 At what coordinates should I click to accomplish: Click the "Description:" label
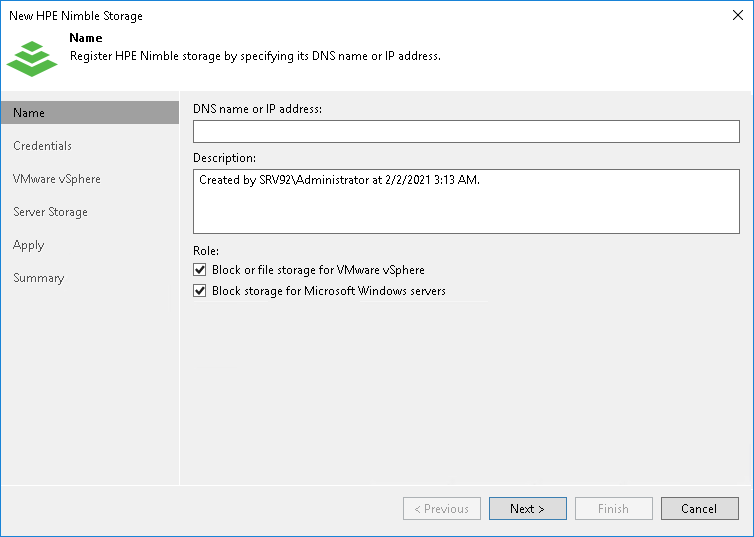(224, 158)
